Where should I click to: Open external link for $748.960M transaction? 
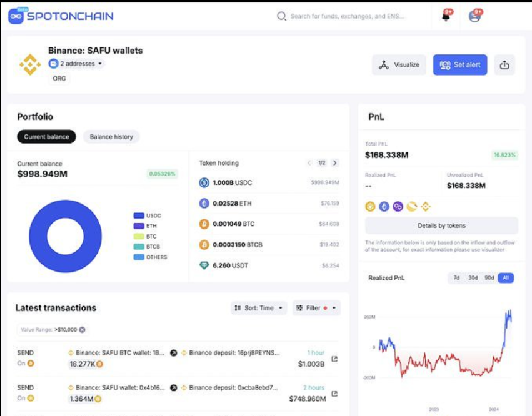(x=334, y=394)
